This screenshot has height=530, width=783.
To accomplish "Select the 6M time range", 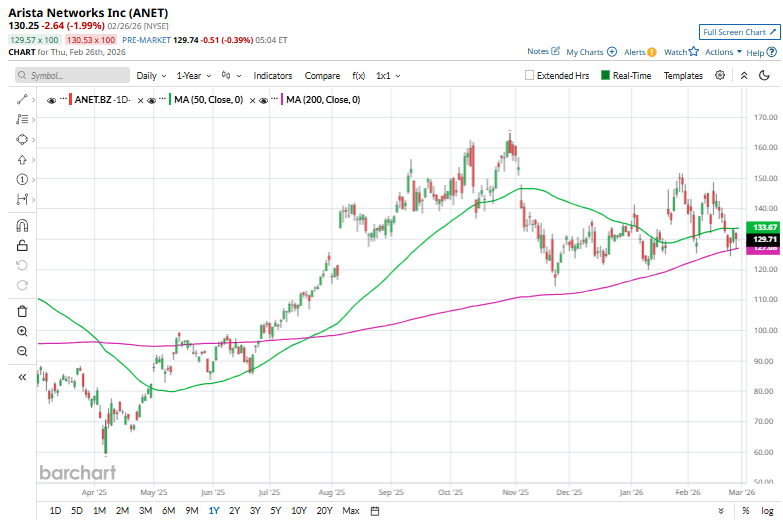I will (168, 511).
